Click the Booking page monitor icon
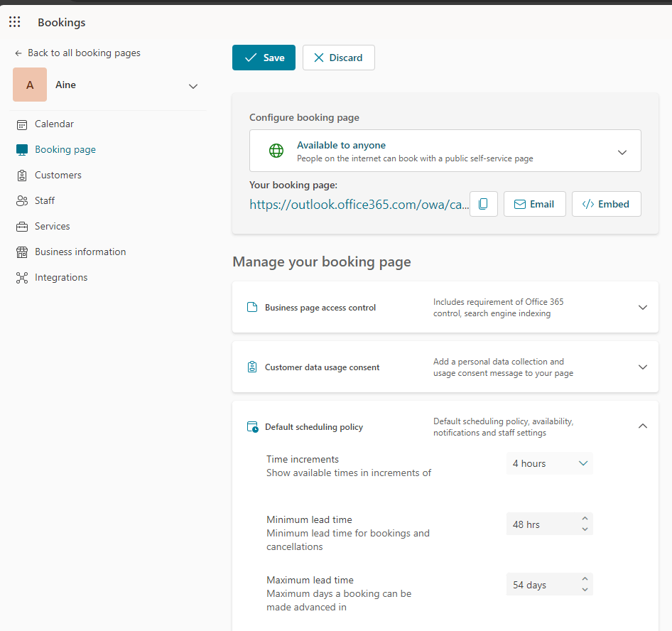 tap(22, 150)
